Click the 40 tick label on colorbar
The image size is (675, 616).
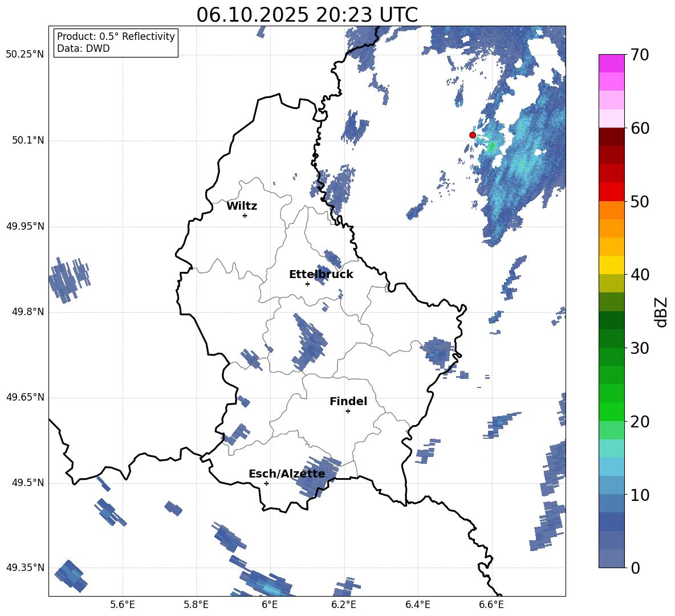pos(640,275)
